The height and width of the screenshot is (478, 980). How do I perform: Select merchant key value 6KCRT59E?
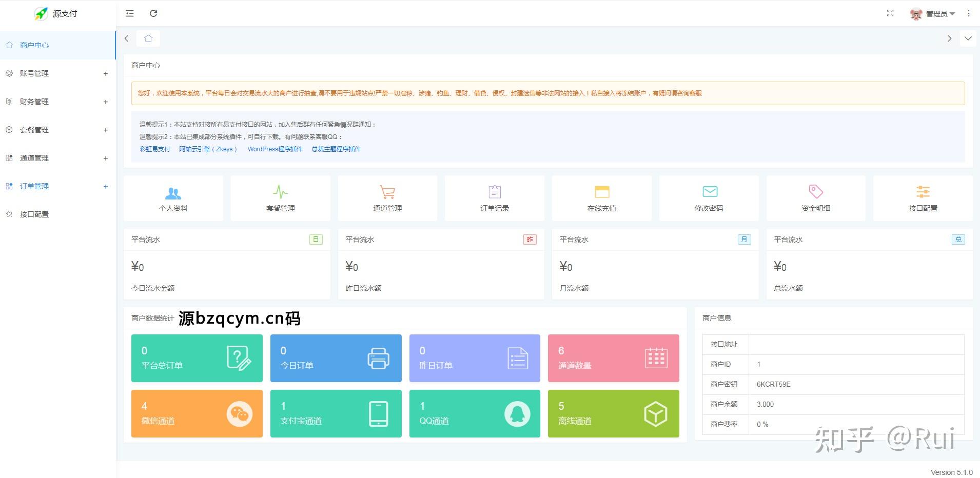point(774,384)
